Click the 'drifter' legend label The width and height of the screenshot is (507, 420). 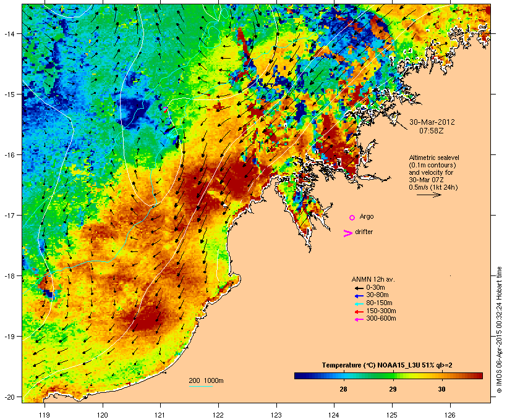[x=364, y=232]
